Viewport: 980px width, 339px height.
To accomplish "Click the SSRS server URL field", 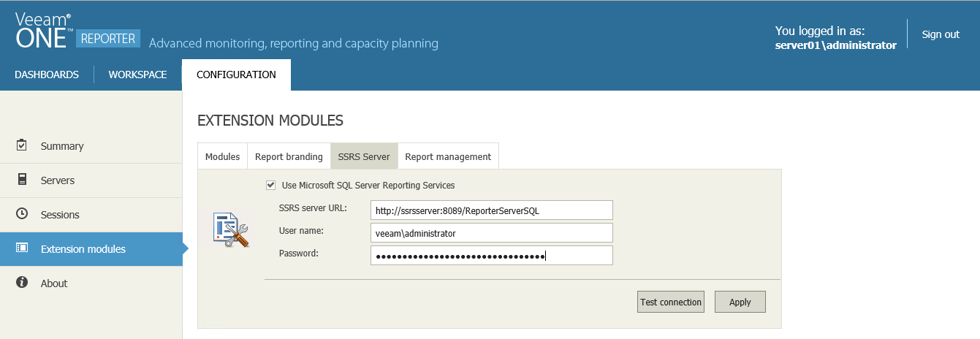I will [x=491, y=210].
